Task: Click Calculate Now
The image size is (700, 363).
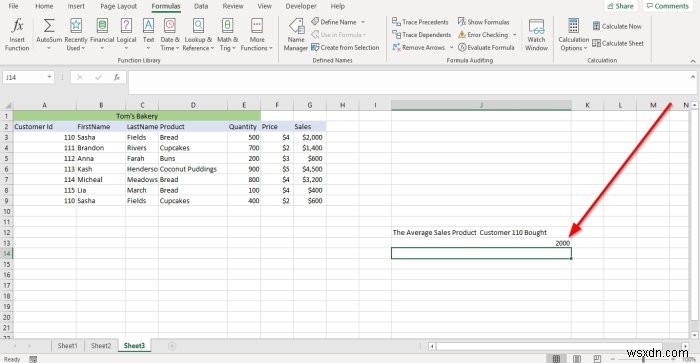Action: [617, 26]
